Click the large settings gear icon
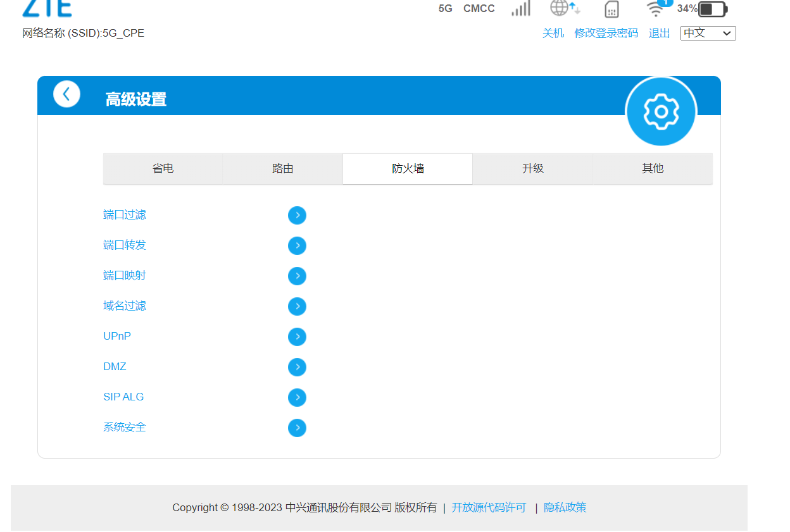The height and width of the screenshot is (532, 790). click(661, 112)
